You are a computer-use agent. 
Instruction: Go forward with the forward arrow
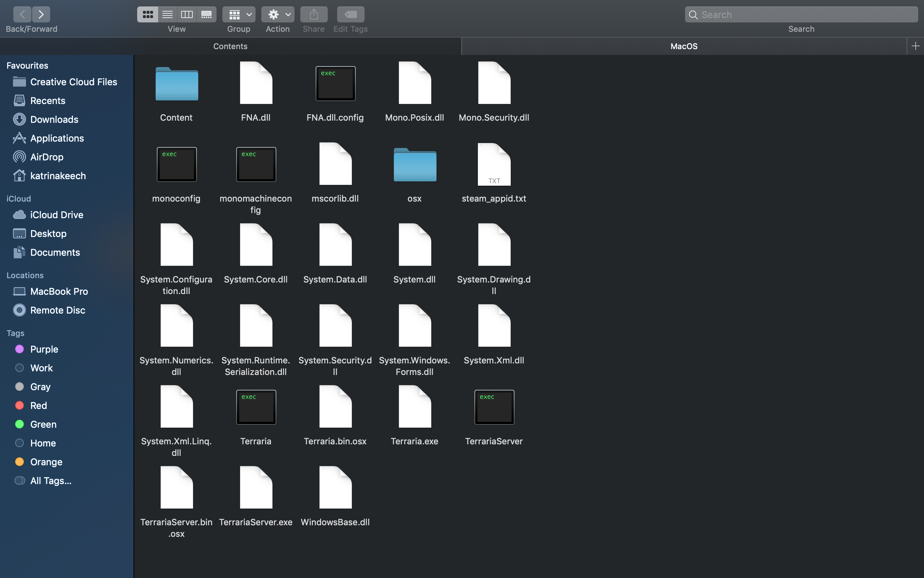(x=41, y=14)
